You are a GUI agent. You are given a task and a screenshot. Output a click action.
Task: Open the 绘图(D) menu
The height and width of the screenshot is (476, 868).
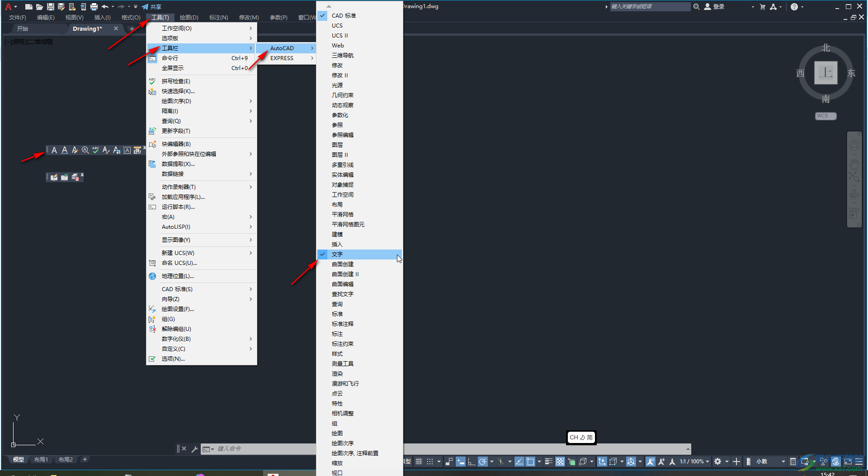[x=189, y=18]
